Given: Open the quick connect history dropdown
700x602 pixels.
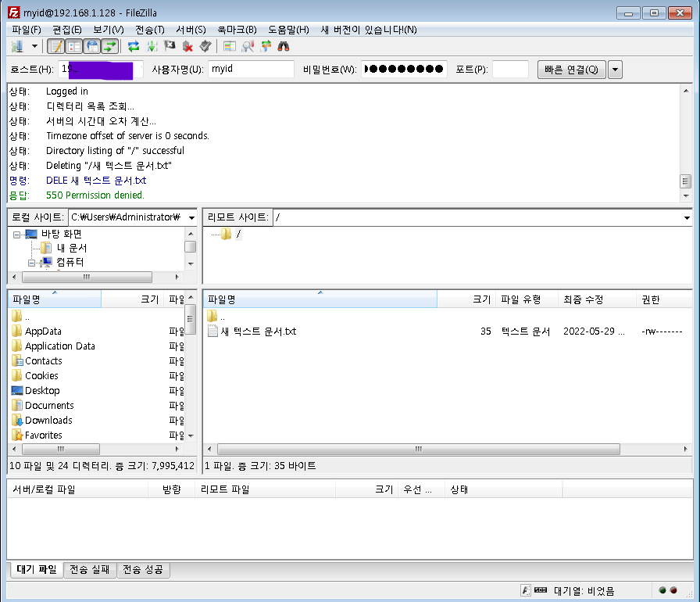Looking at the screenshot, I should coord(615,70).
